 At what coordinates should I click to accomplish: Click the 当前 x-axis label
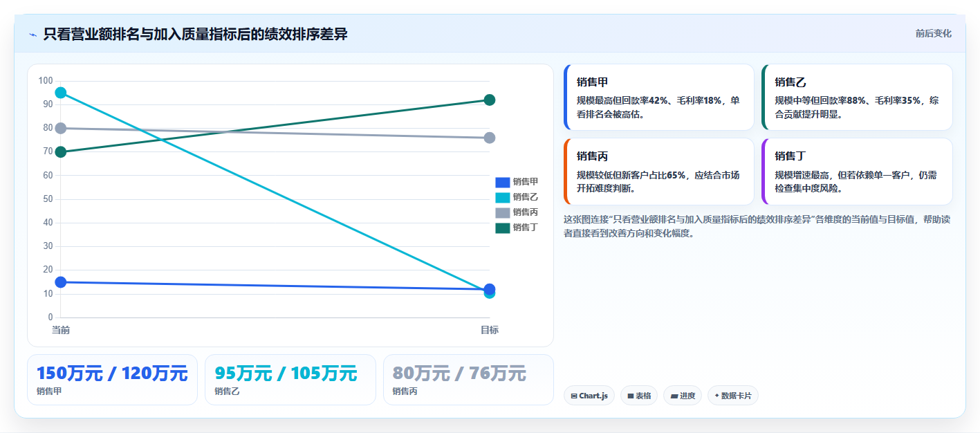tap(61, 331)
